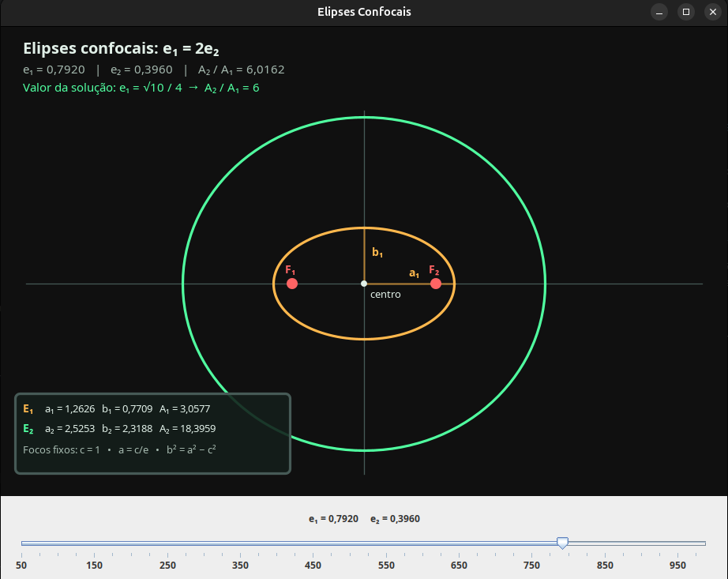
Task: Minimize the Elipses Confocais window
Action: click(x=659, y=12)
